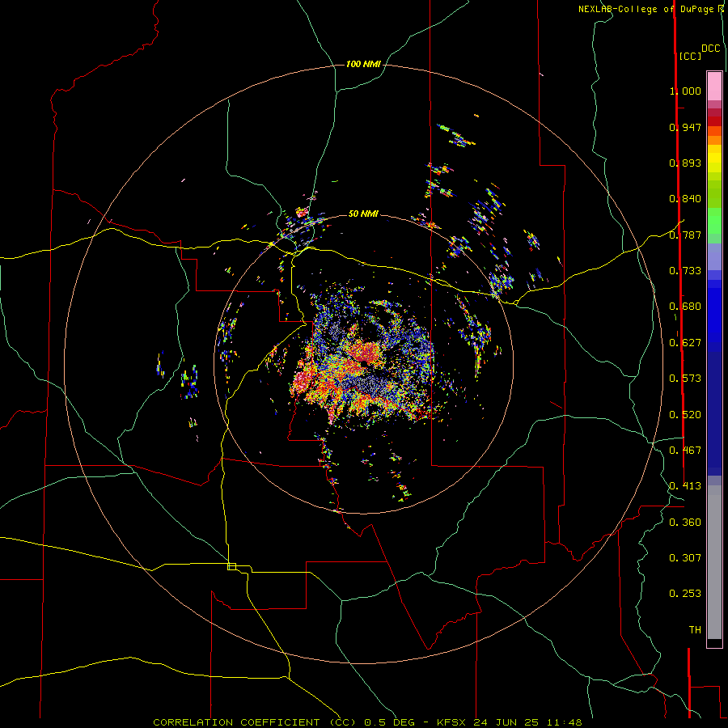Click the 0.253 scale value
Viewport: 728px width, 728px height.
tap(685, 594)
